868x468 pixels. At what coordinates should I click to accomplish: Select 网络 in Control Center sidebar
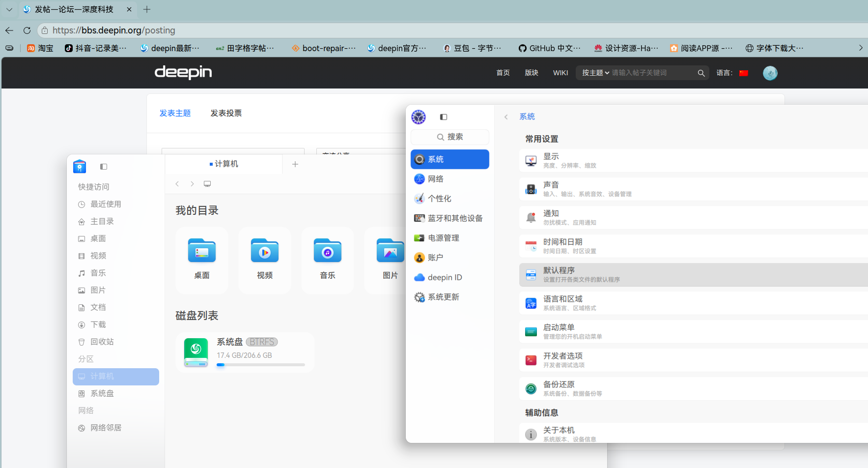[x=450, y=179]
